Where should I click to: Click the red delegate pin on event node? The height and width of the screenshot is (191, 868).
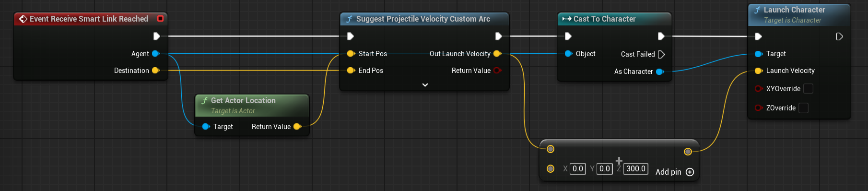click(x=161, y=19)
